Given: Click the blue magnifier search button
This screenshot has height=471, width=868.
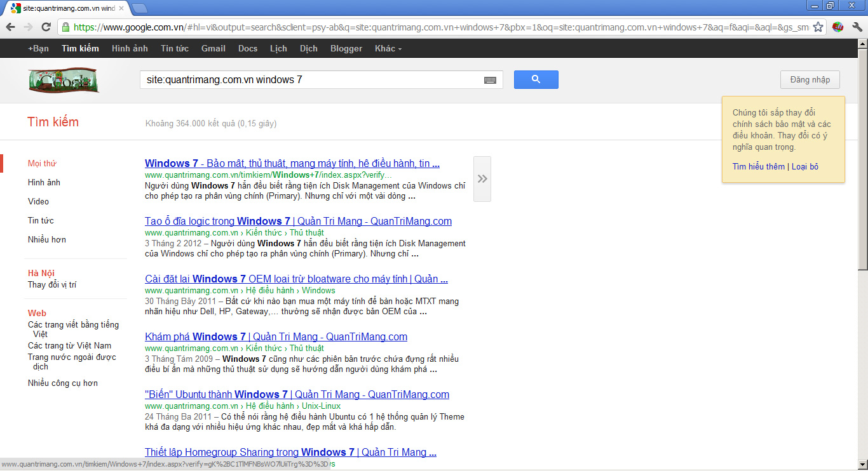Looking at the screenshot, I should click(x=536, y=79).
